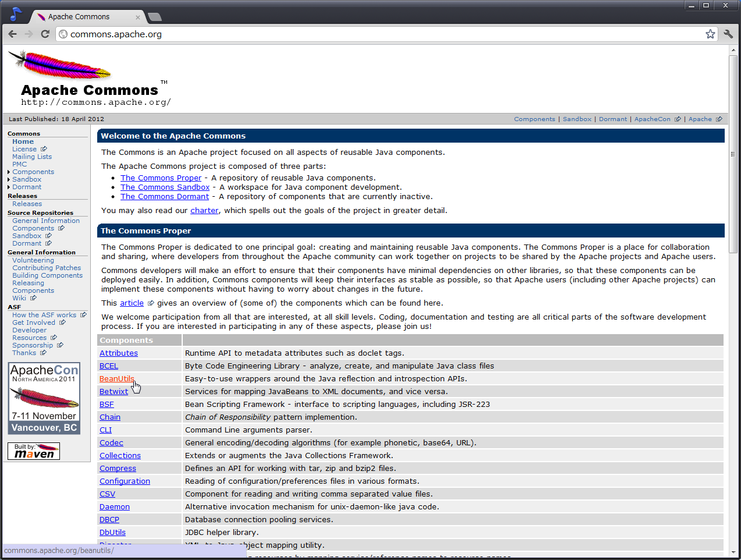Bookmark page with the star icon

click(x=710, y=34)
